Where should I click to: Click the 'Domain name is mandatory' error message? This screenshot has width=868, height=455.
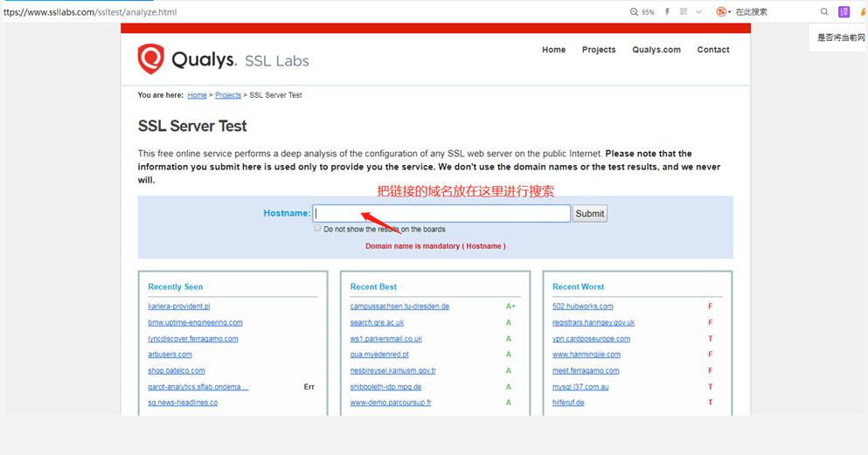(435, 246)
